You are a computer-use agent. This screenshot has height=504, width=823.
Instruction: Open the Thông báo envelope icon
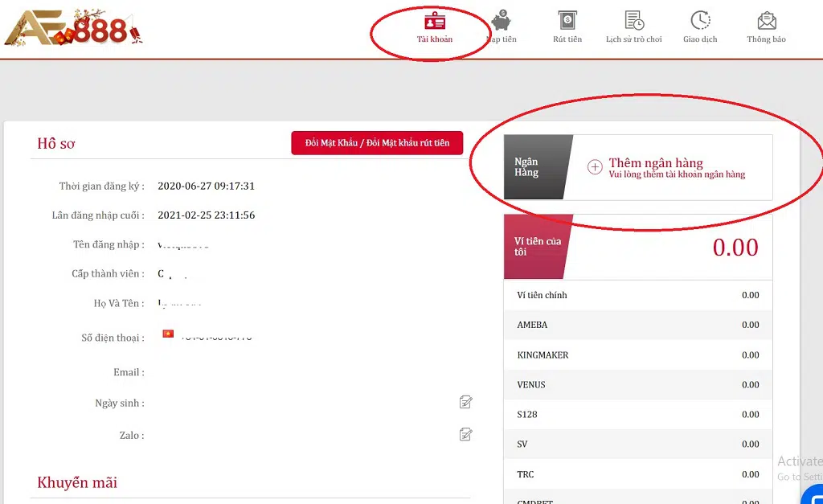766,21
